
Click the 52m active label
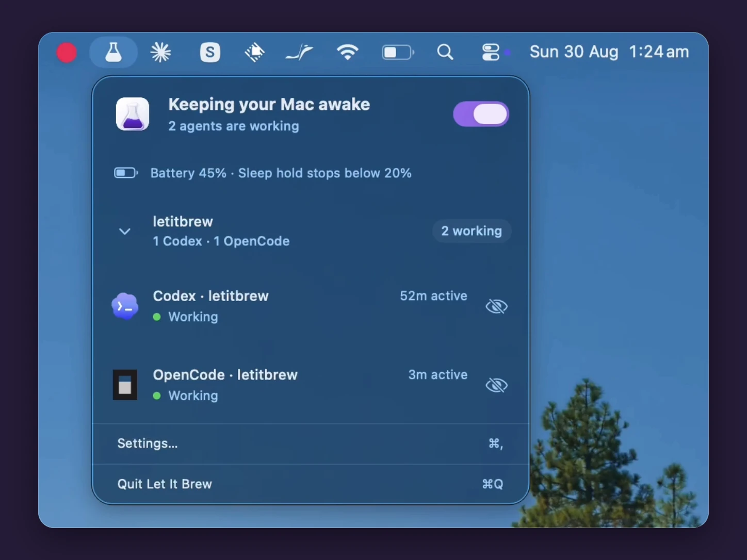pyautogui.click(x=434, y=295)
